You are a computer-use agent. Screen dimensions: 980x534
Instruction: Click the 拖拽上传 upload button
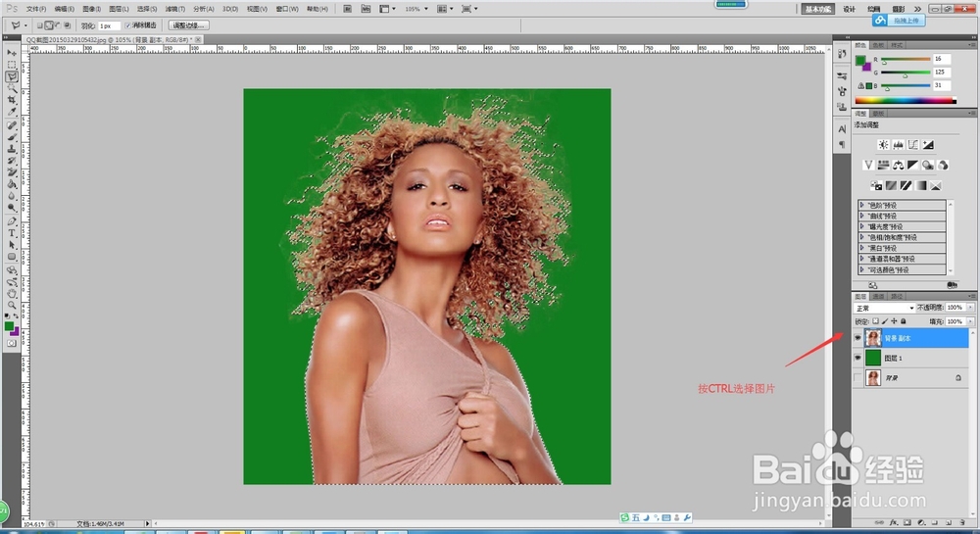[x=899, y=21]
